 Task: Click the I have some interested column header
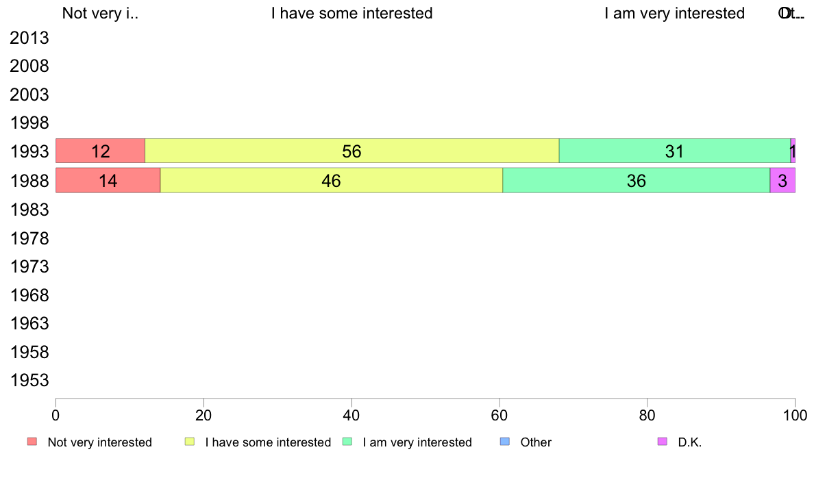352,13
